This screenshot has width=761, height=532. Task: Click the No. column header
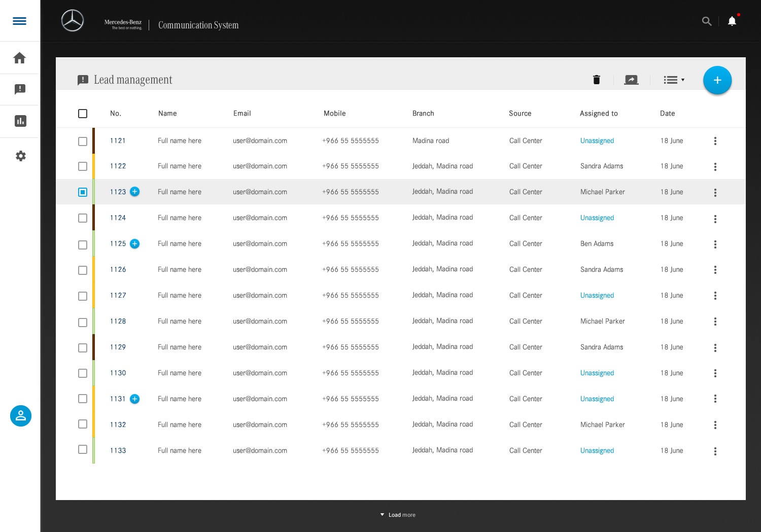click(x=116, y=113)
